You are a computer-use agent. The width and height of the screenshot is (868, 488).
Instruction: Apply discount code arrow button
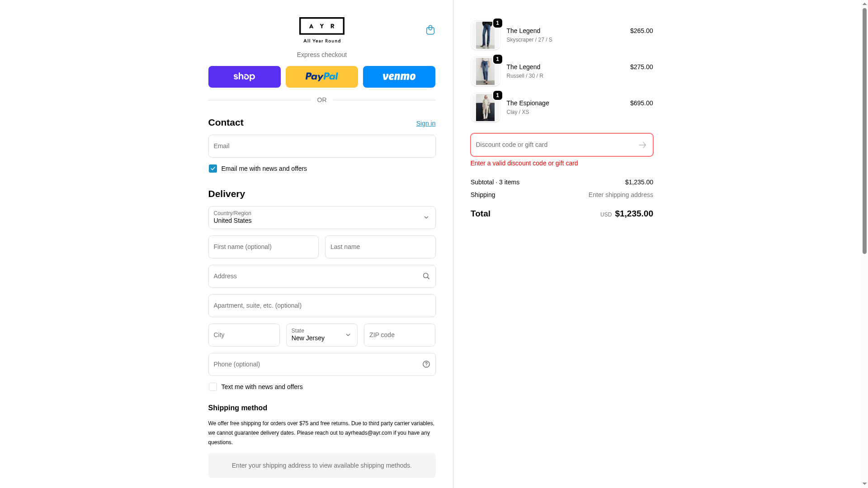pyautogui.click(x=642, y=145)
